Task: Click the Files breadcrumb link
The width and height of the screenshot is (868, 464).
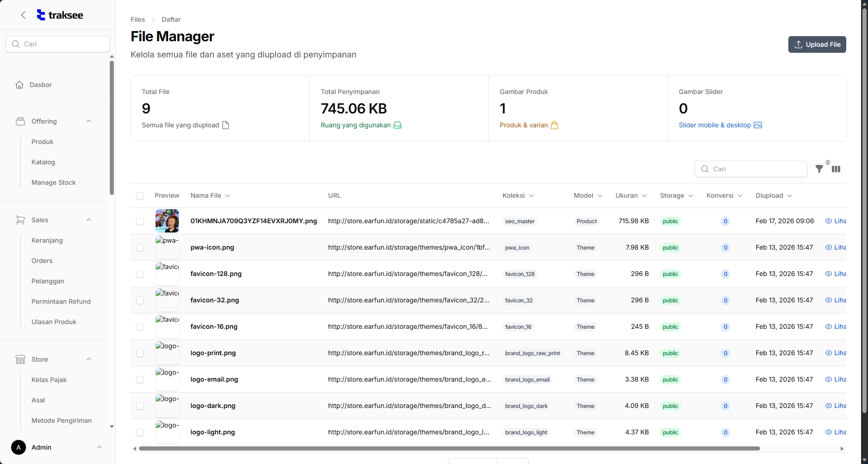Action: click(138, 19)
